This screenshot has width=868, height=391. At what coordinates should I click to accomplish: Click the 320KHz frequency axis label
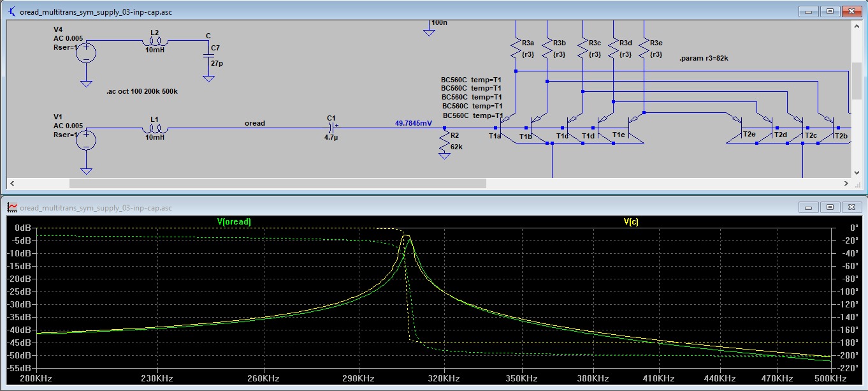pyautogui.click(x=444, y=378)
